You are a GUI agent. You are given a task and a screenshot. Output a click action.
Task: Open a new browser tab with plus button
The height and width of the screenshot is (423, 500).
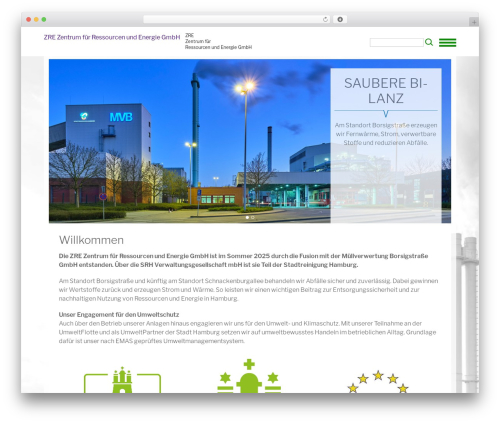[474, 22]
